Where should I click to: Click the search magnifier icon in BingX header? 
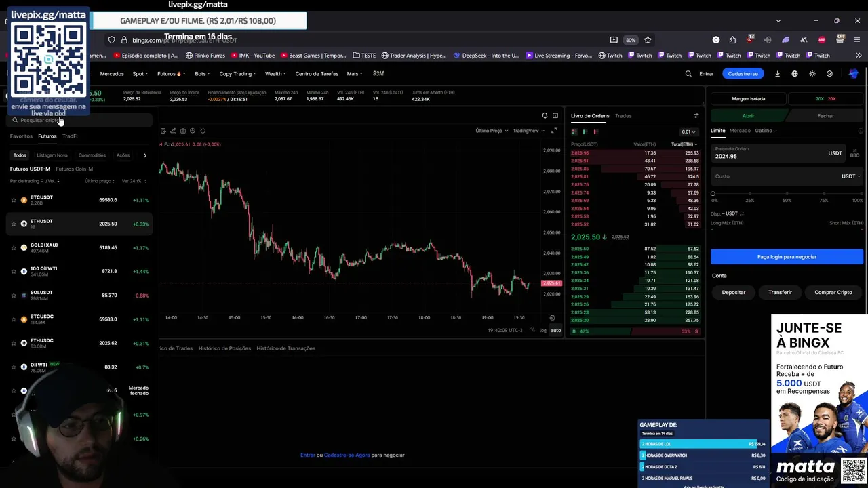click(688, 74)
